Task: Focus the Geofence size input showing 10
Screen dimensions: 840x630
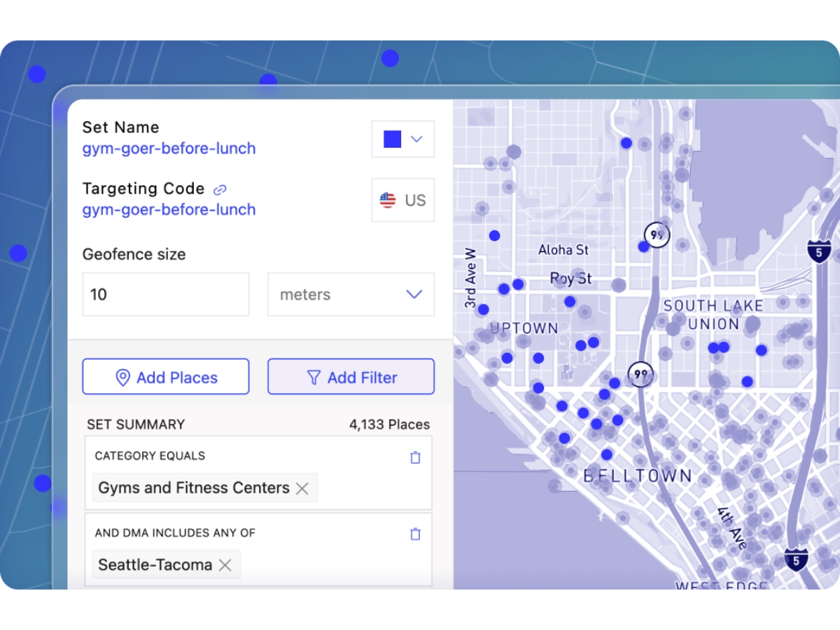Action: (x=166, y=294)
